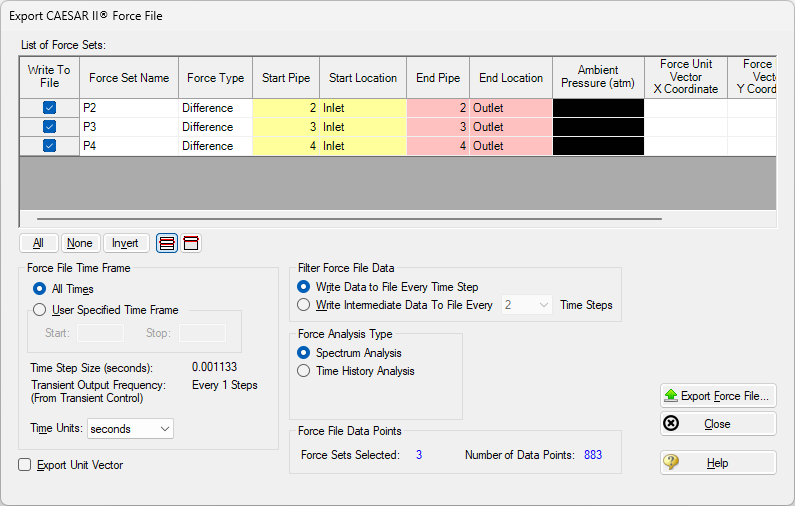
Task: Click the P2 force set name cell
Action: click(x=129, y=108)
